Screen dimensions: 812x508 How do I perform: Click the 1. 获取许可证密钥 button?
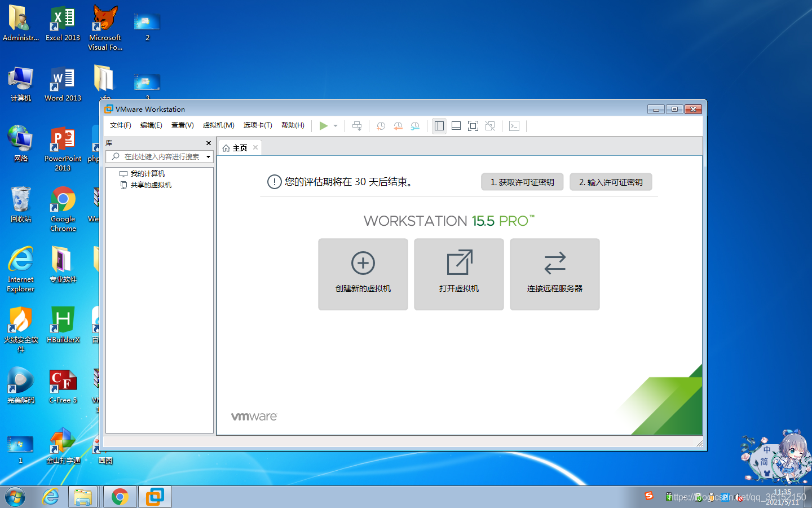pos(522,182)
